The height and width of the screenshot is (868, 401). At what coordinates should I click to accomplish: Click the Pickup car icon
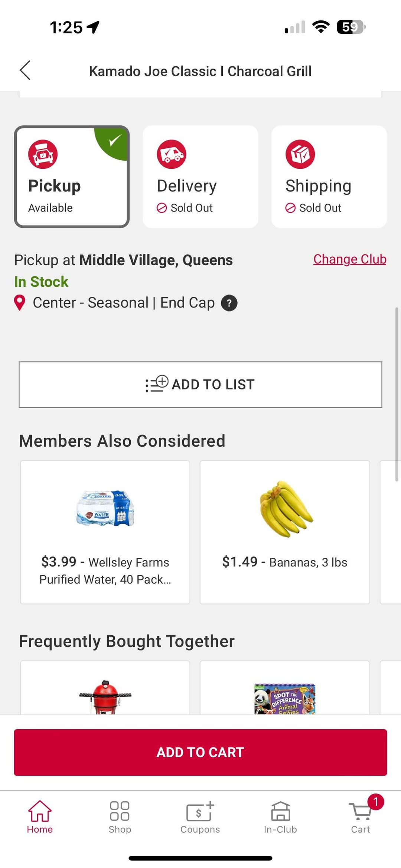click(43, 154)
